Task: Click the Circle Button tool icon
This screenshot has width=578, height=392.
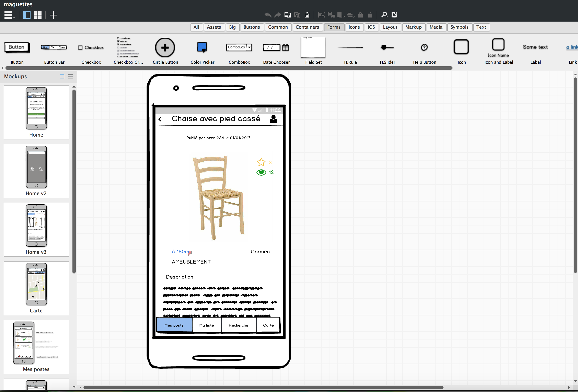Action: pos(165,47)
